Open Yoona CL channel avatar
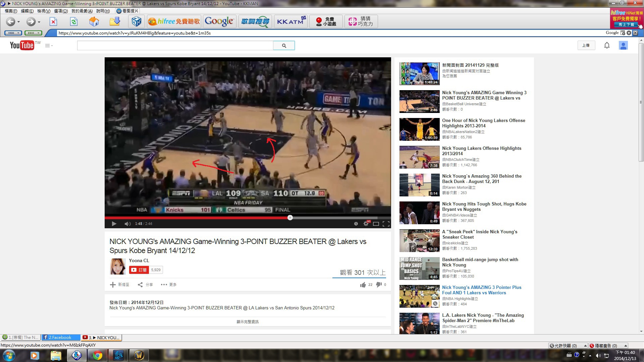Image resolution: width=644 pixels, height=362 pixels. point(118,266)
